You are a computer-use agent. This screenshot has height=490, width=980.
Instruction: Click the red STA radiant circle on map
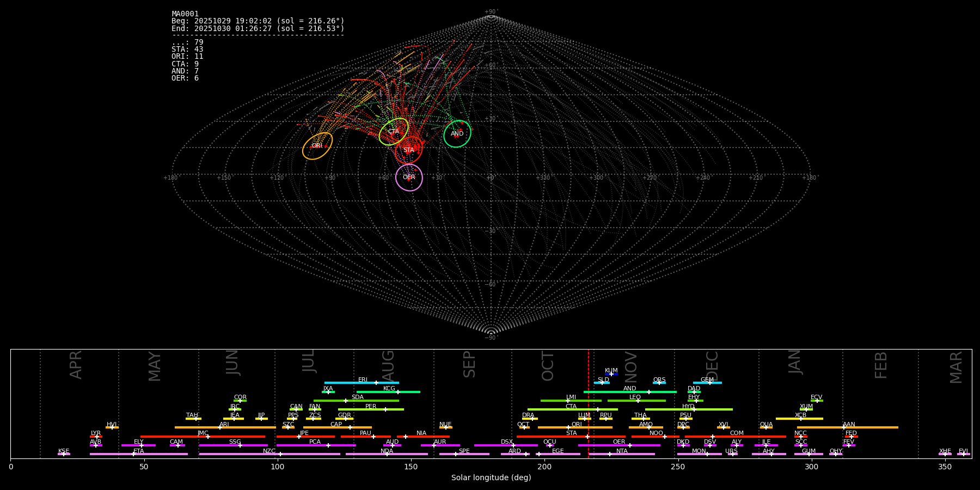pyautogui.click(x=408, y=150)
